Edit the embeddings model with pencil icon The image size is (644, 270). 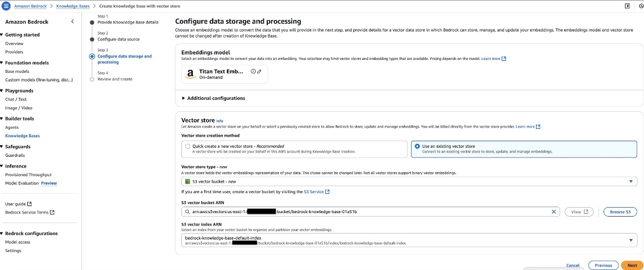coord(259,71)
